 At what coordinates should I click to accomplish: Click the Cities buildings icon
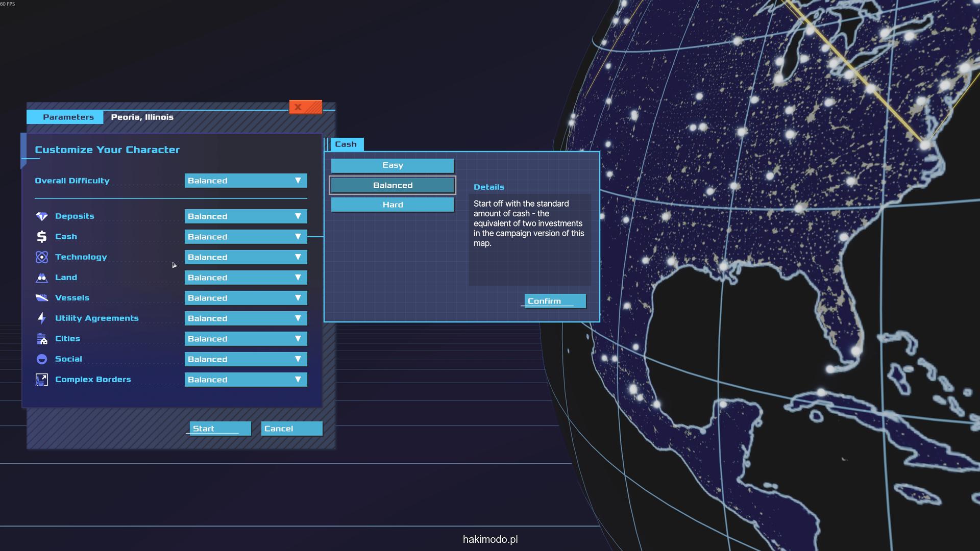pos(42,339)
